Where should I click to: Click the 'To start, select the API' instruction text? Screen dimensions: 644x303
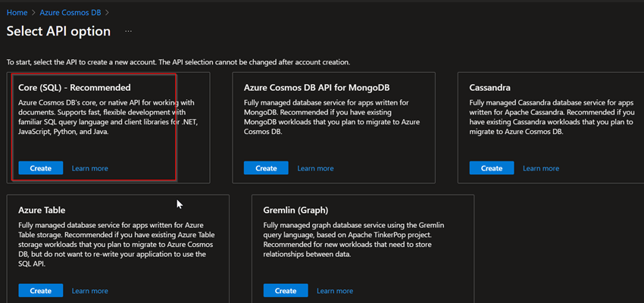tap(178, 62)
